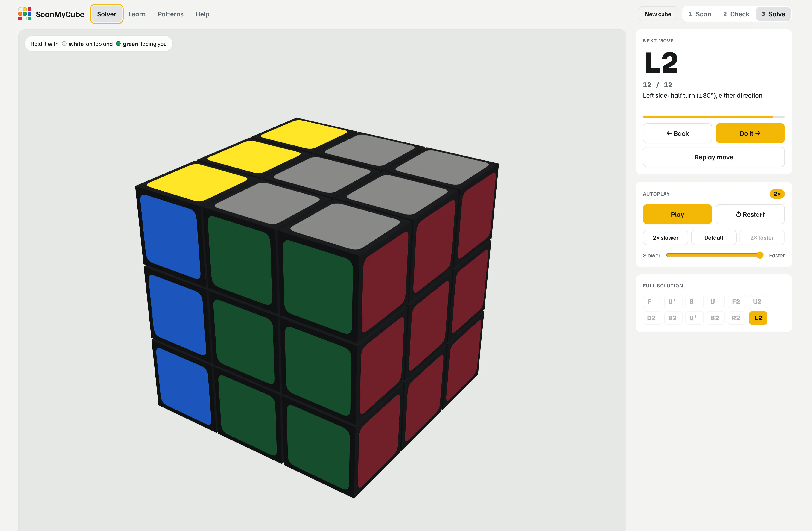This screenshot has width=812, height=531.
Task: Click the 2× autoplay speed badge
Action: pyautogui.click(x=777, y=194)
